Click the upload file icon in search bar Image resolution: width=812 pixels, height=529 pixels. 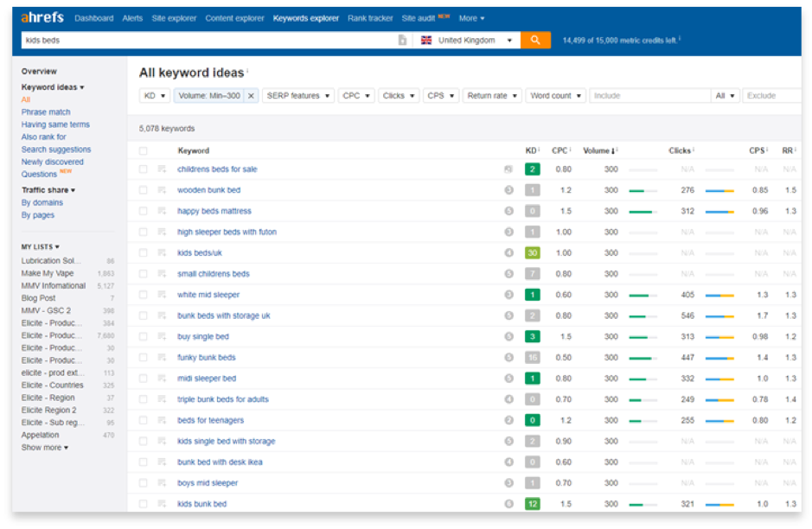click(402, 40)
